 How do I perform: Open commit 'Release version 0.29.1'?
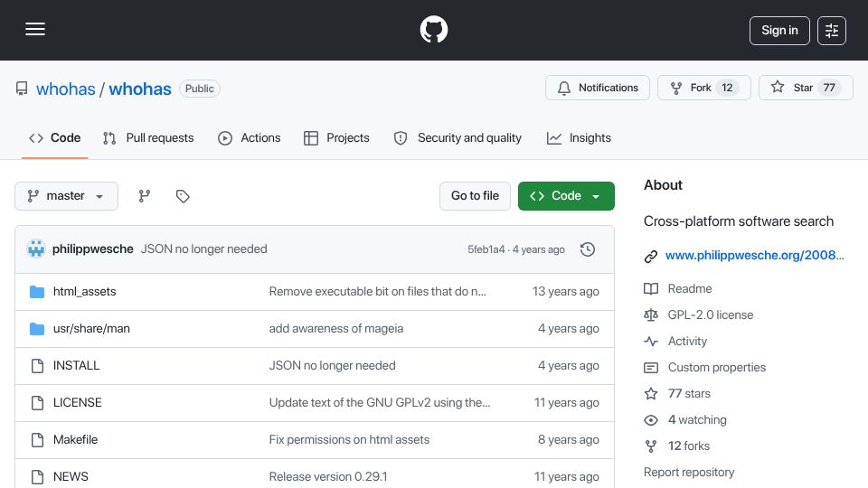click(x=328, y=477)
